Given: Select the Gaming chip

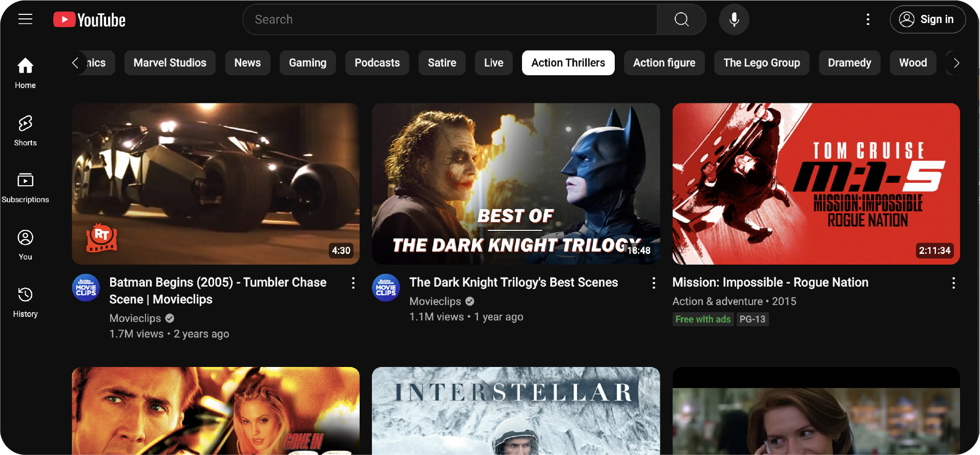Looking at the screenshot, I should (307, 63).
